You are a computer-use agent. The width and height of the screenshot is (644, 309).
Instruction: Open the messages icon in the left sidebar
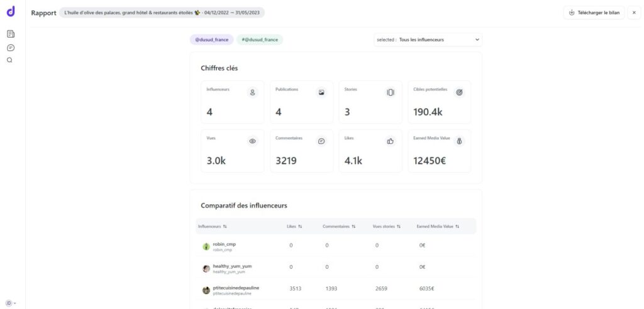click(10, 47)
